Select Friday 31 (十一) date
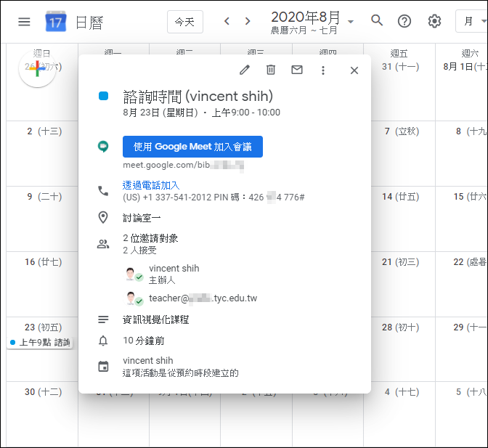This screenshot has height=448, width=488. coord(401,67)
